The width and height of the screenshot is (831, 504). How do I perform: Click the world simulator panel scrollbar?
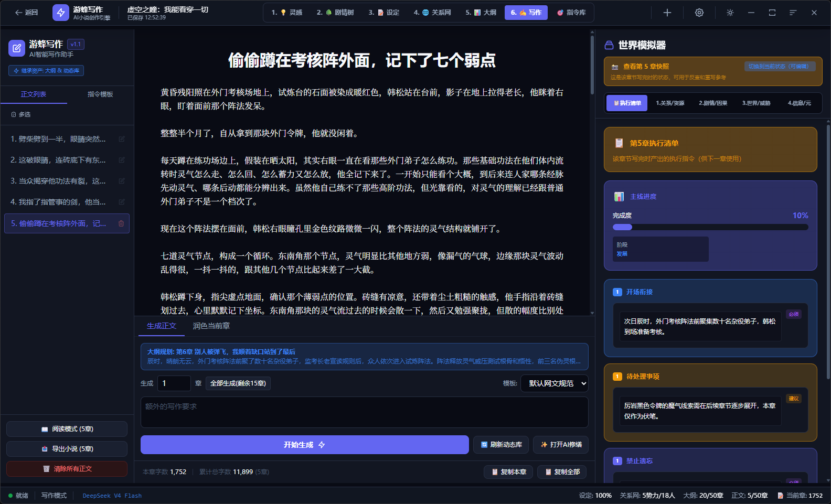[x=828, y=252]
